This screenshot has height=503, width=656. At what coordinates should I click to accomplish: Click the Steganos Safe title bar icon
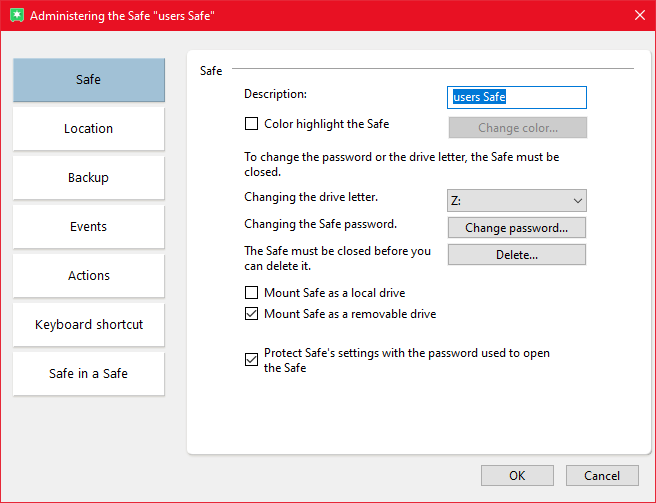14,16
